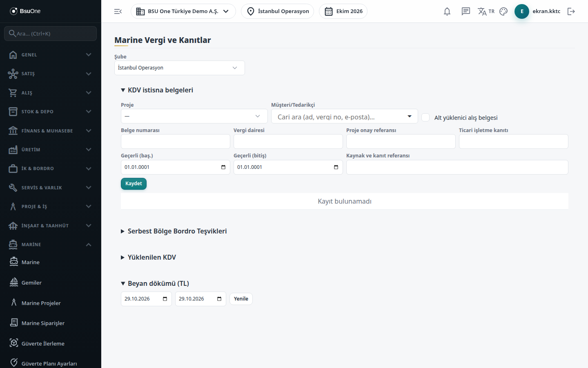Image resolution: width=588 pixels, height=368 pixels.
Task: Open Müşteri/Tedarikçi search combo box
Action: click(345, 116)
